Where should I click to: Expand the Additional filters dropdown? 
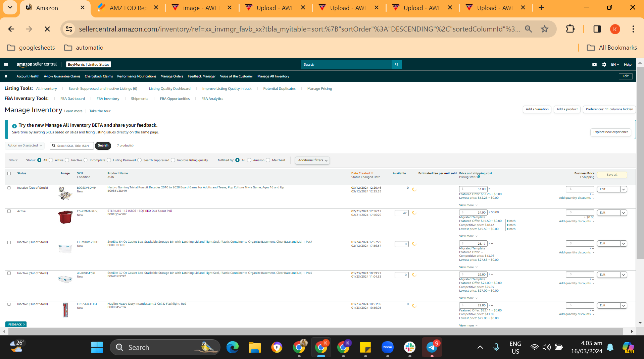point(312,160)
